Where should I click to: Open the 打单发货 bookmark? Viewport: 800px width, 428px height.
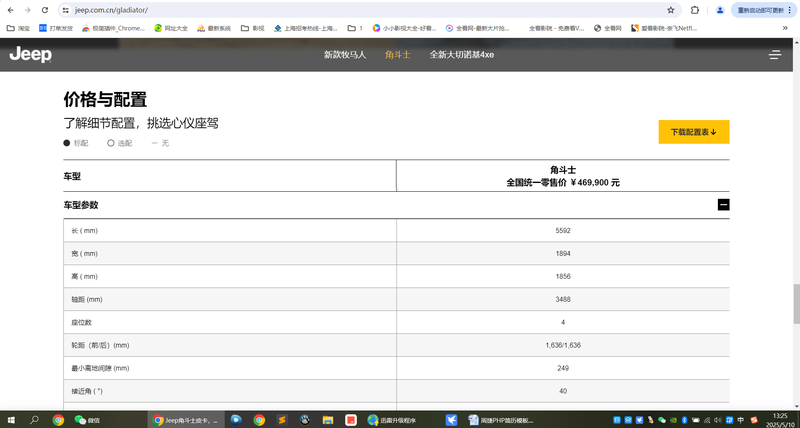pos(56,29)
